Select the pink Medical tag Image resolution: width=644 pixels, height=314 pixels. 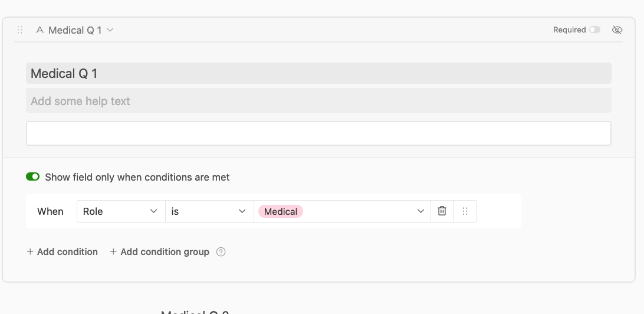click(x=281, y=211)
